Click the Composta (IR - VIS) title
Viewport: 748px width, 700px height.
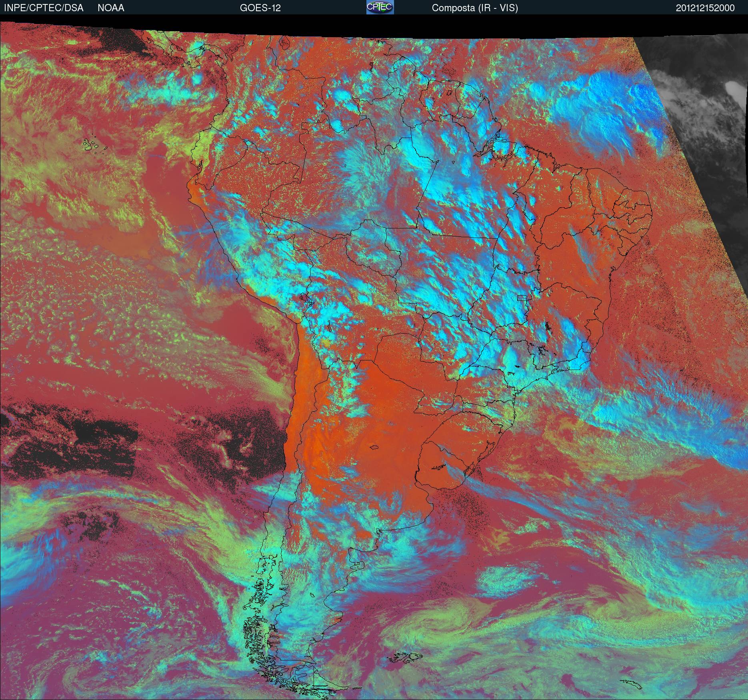tap(475, 8)
